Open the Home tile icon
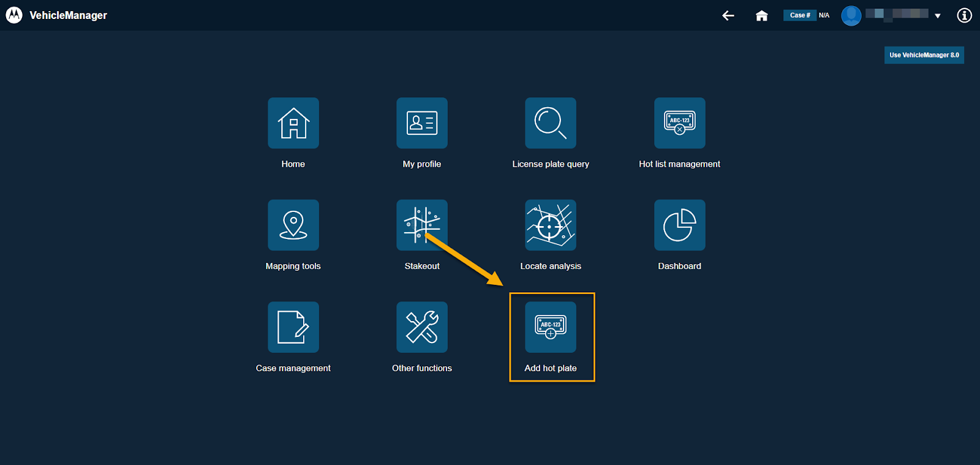The image size is (980, 465). (293, 123)
